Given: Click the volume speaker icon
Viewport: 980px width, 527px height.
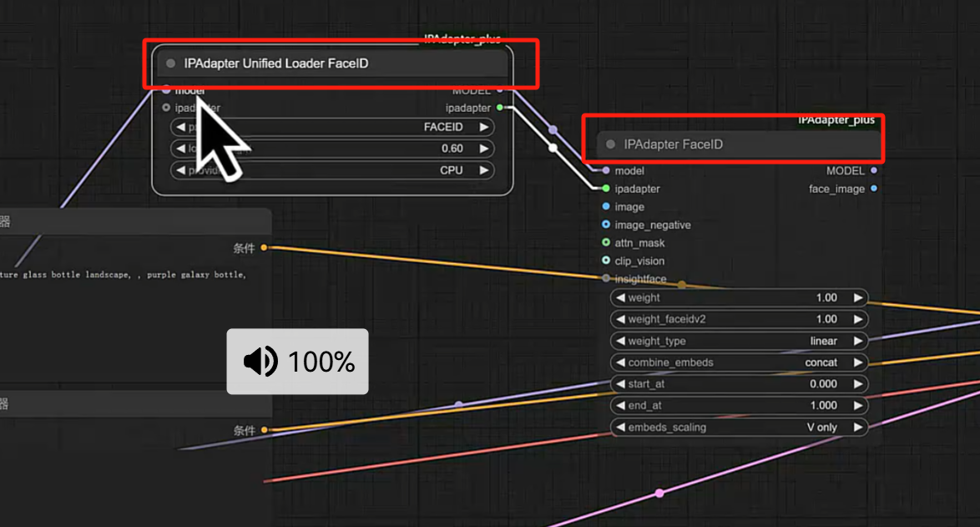Looking at the screenshot, I should [260, 362].
